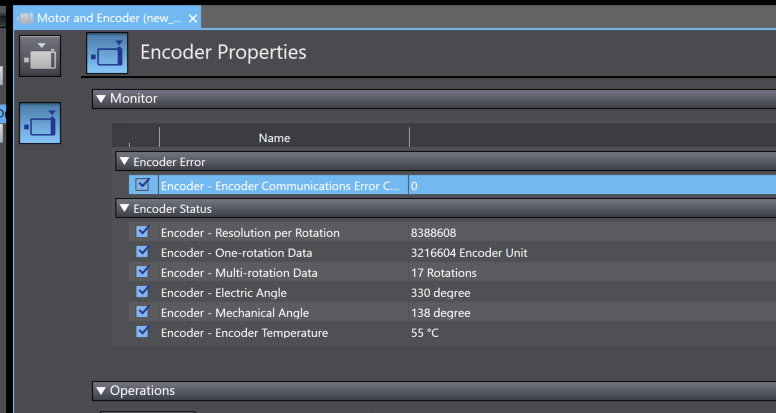Collapse the Operations section
Image resolution: width=776 pixels, height=413 pixels.
click(x=100, y=391)
